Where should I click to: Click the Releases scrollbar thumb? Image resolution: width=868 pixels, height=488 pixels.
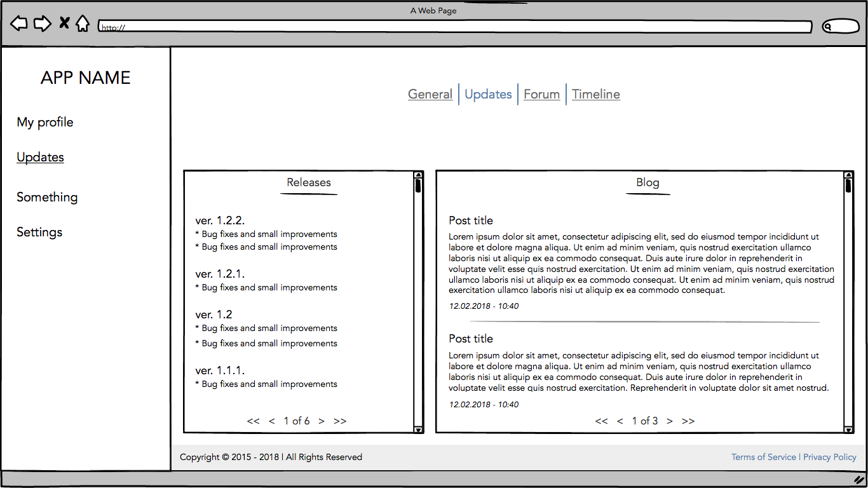[x=418, y=186]
